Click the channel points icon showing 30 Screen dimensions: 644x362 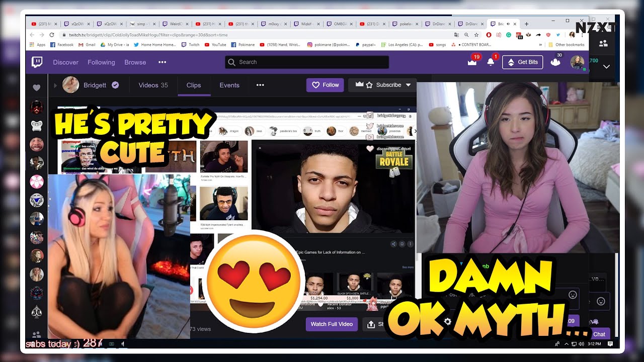pos(555,62)
